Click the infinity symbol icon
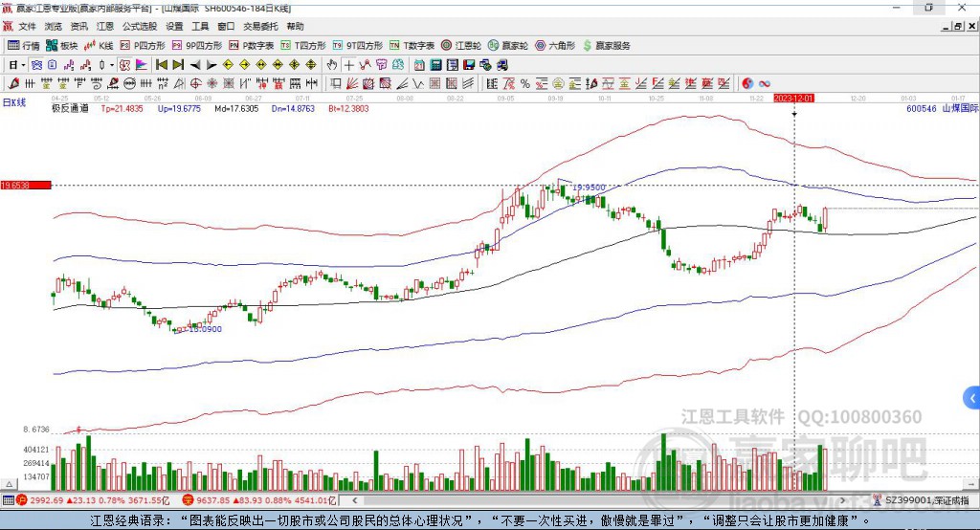The width and height of the screenshot is (980, 530). pyautogui.click(x=765, y=84)
